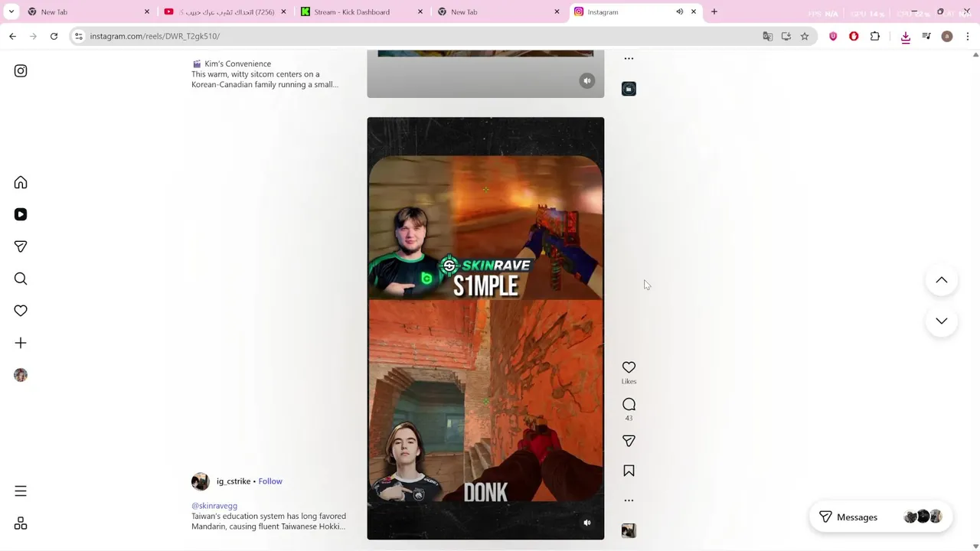The height and width of the screenshot is (551, 980).
Task: Close the YouTube tab
Action: [283, 12]
